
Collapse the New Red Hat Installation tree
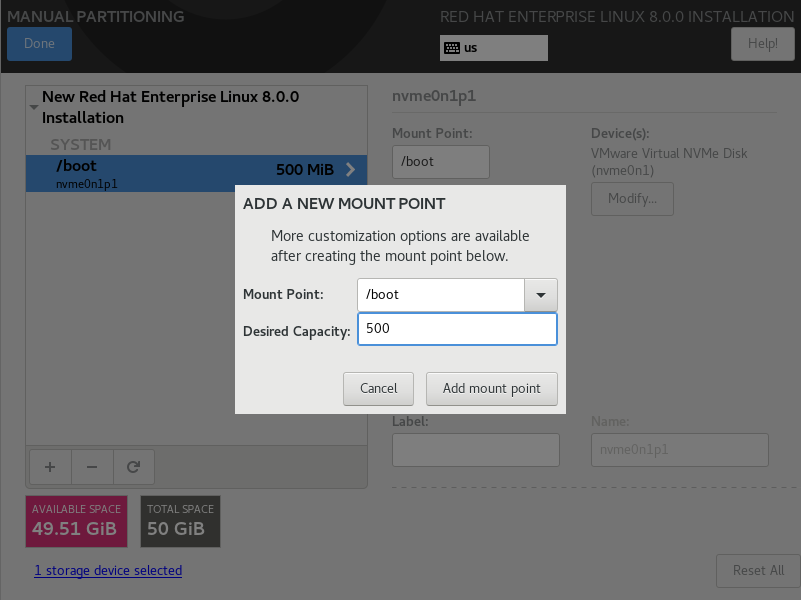(34, 107)
